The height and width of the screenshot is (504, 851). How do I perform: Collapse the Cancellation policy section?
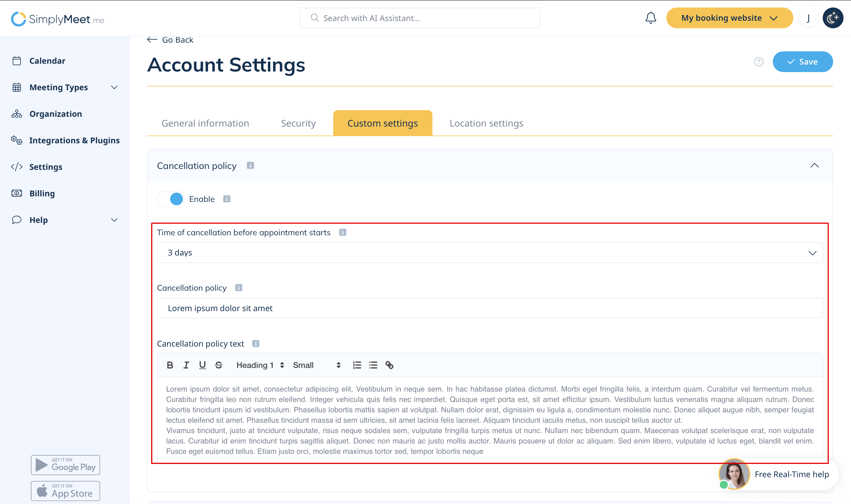click(814, 166)
